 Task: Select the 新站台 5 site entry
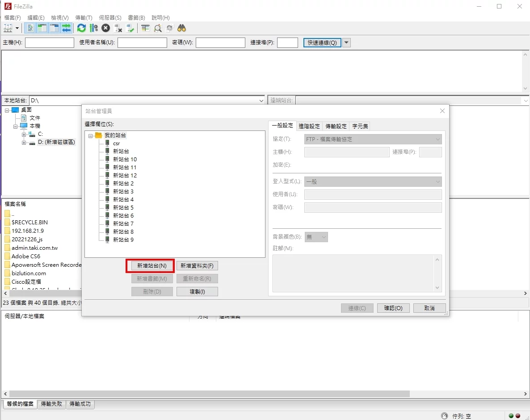(x=123, y=207)
